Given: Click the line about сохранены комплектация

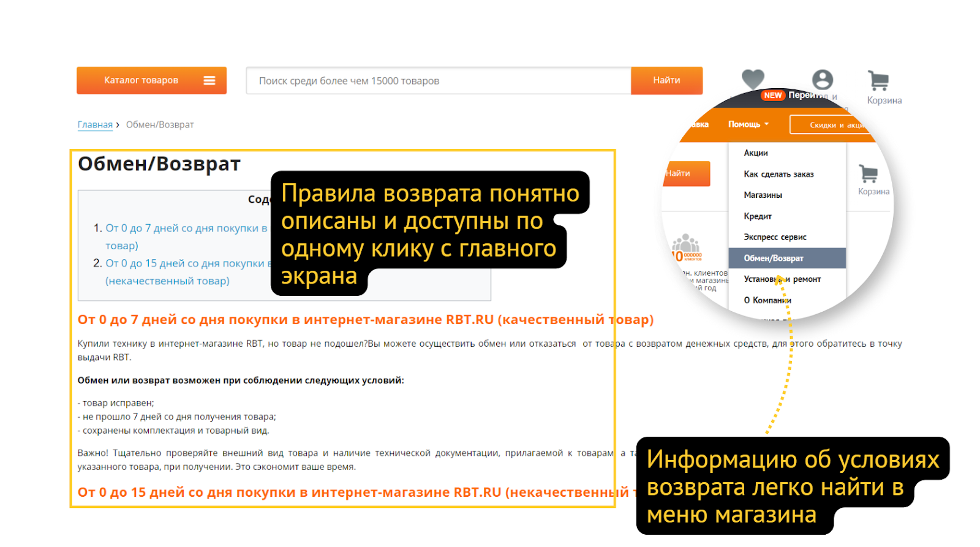Looking at the screenshot, I should (x=173, y=431).
